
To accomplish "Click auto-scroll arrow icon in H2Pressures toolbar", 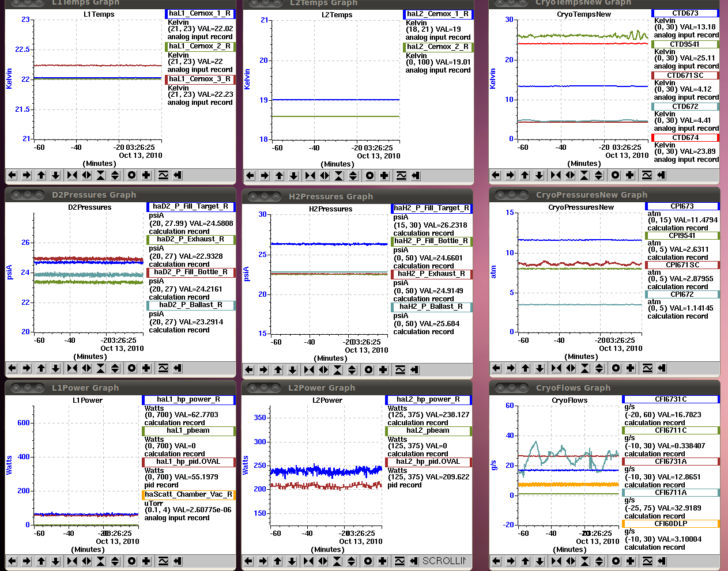I will click(414, 370).
